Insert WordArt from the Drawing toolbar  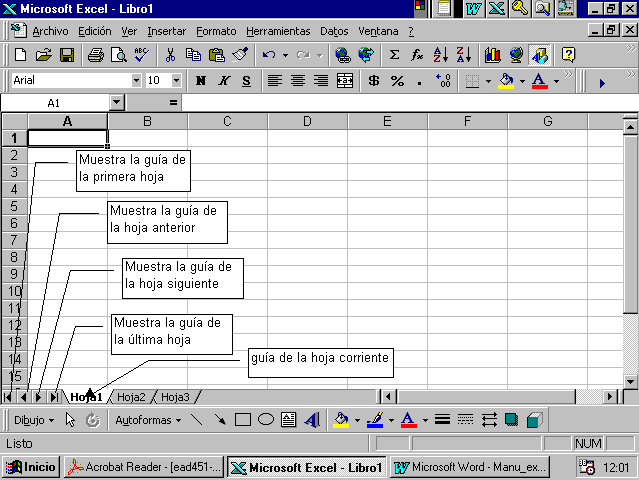[x=312, y=420]
